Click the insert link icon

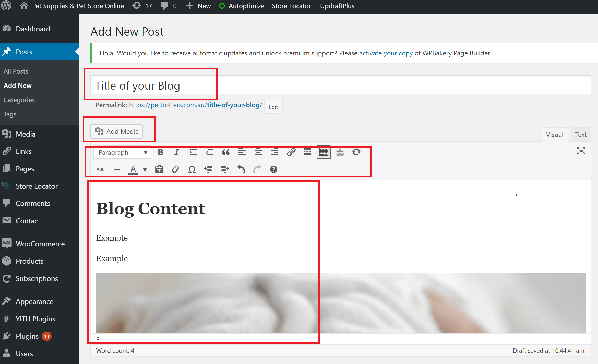click(291, 152)
